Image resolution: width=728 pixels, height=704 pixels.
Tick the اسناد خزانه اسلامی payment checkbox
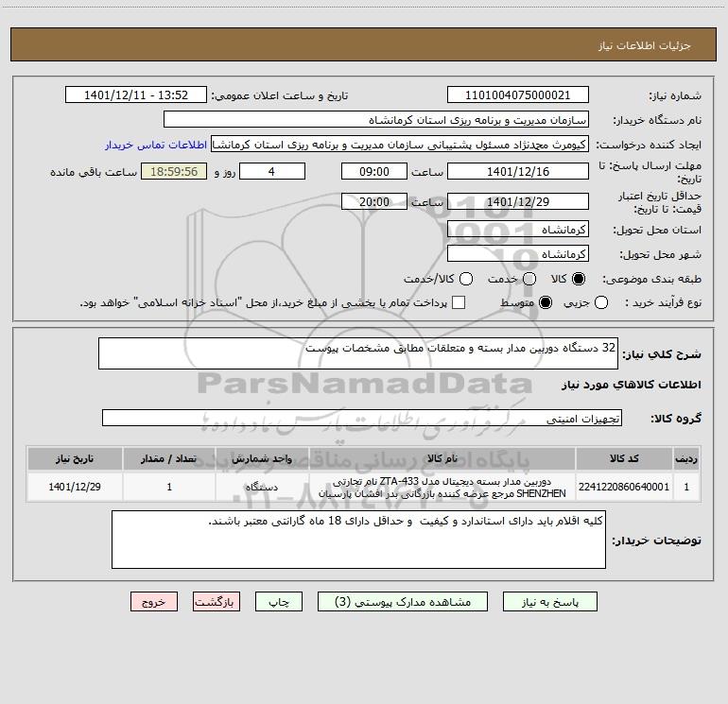pyautogui.click(x=459, y=302)
